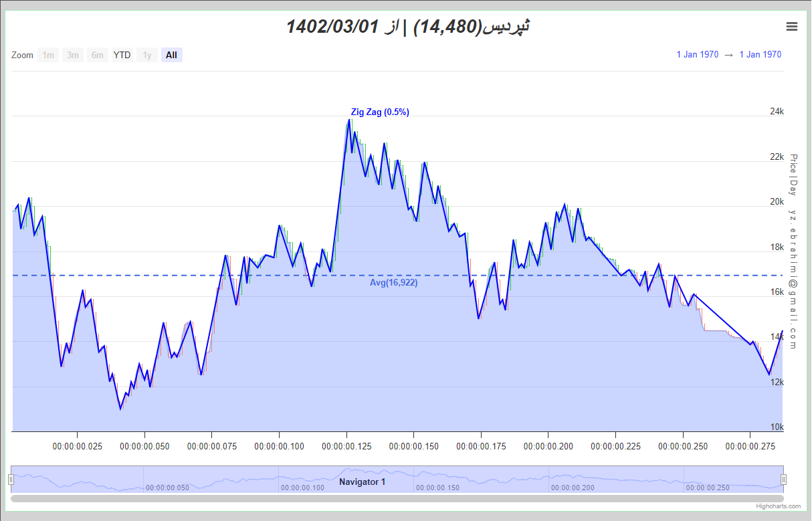Click the 00:00:00.125 x-axis label
This screenshot has width=812, height=521.
point(346,446)
